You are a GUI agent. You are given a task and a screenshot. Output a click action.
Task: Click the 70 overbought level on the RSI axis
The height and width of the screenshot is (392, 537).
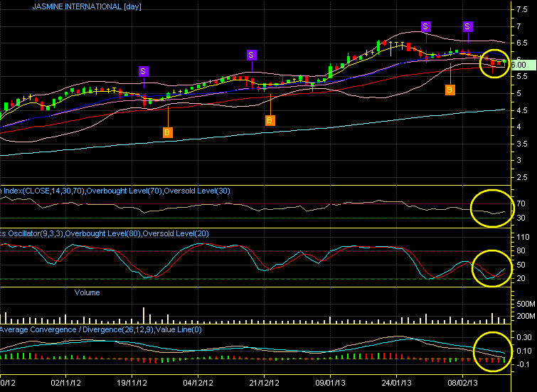(x=521, y=203)
